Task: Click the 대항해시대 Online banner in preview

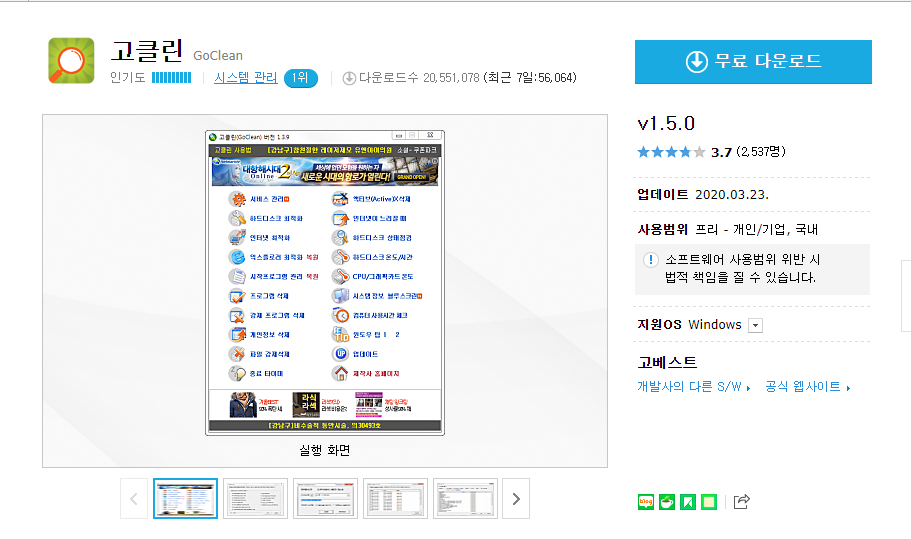Action: click(x=325, y=171)
